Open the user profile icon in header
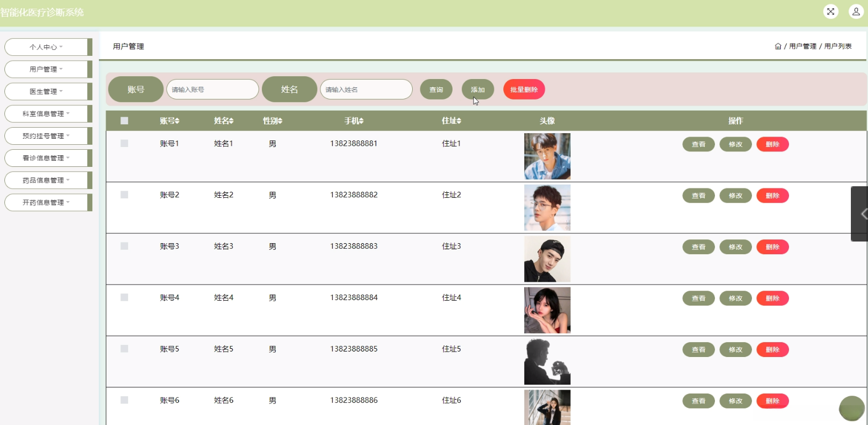 [856, 12]
